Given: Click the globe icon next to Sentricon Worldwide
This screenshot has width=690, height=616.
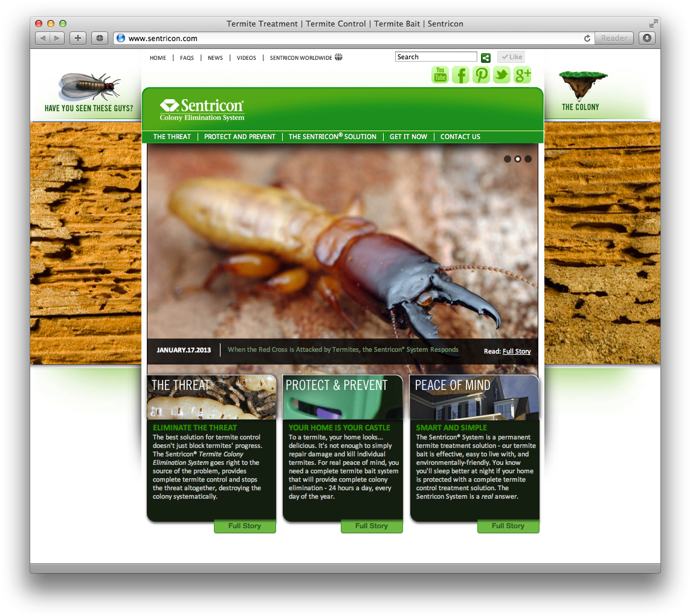Looking at the screenshot, I should pos(338,57).
